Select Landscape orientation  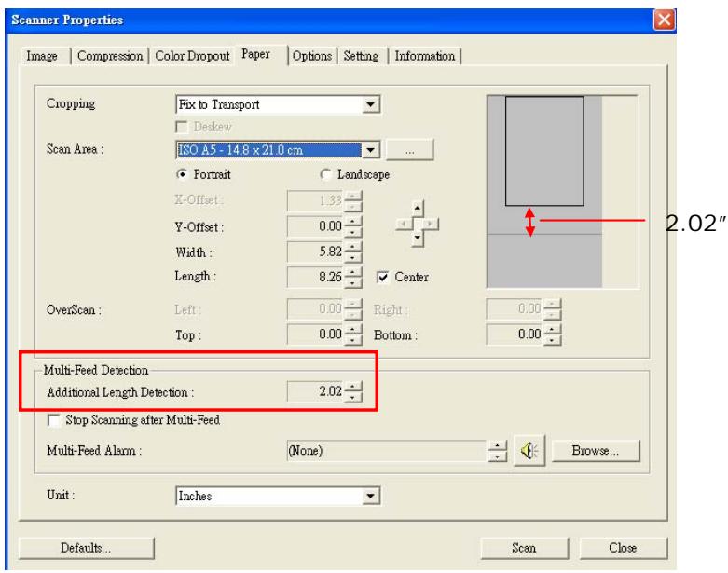(325, 174)
